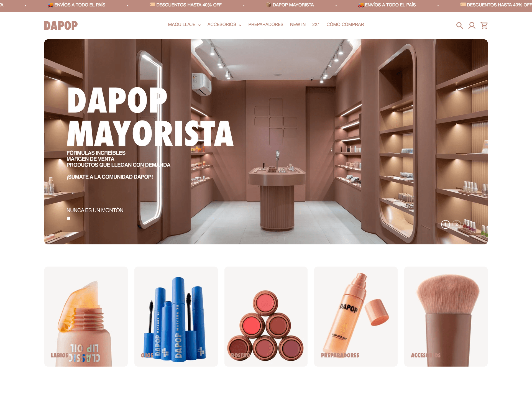Open the Ojos category card with mascaras
This screenshot has width=532, height=399.
[x=176, y=316]
